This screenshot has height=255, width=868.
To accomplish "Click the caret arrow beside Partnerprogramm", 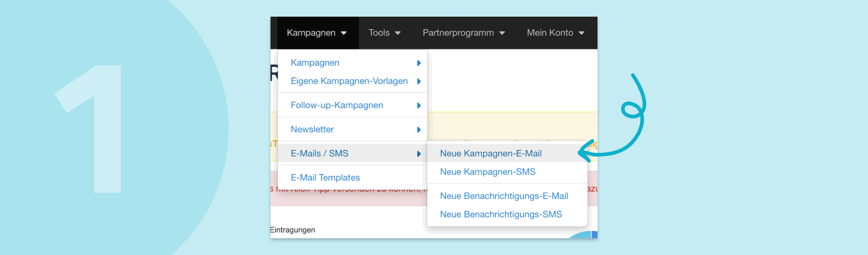I will click(502, 33).
